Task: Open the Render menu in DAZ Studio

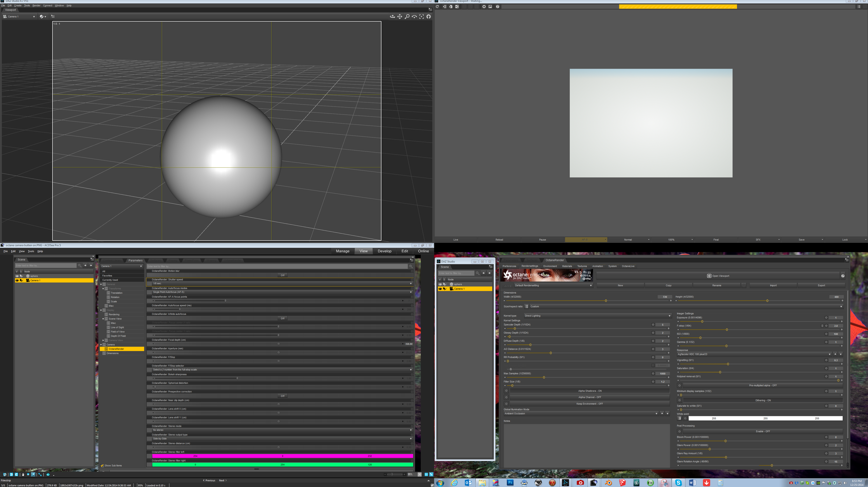Action: [x=36, y=5]
